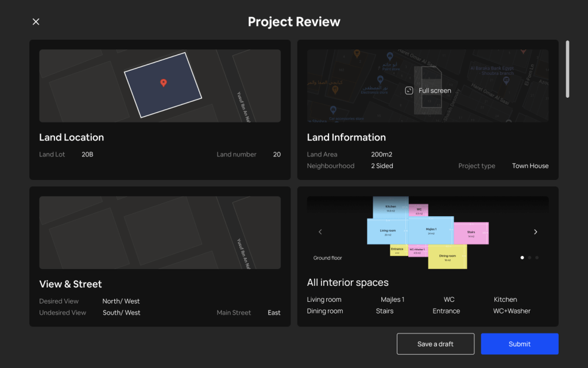Select the pink Stairs block in the floor plan
This screenshot has width=588, height=368.
pyautogui.click(x=471, y=233)
